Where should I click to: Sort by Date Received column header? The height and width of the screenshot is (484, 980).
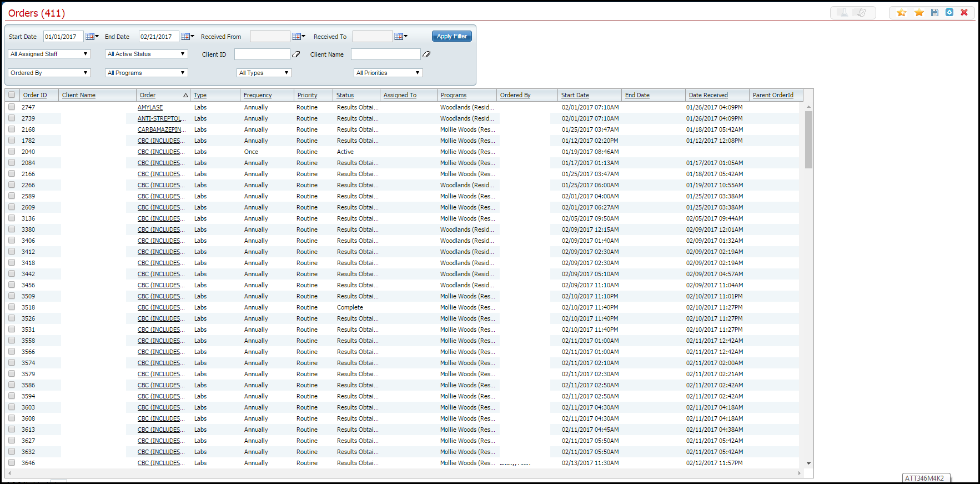pos(708,95)
